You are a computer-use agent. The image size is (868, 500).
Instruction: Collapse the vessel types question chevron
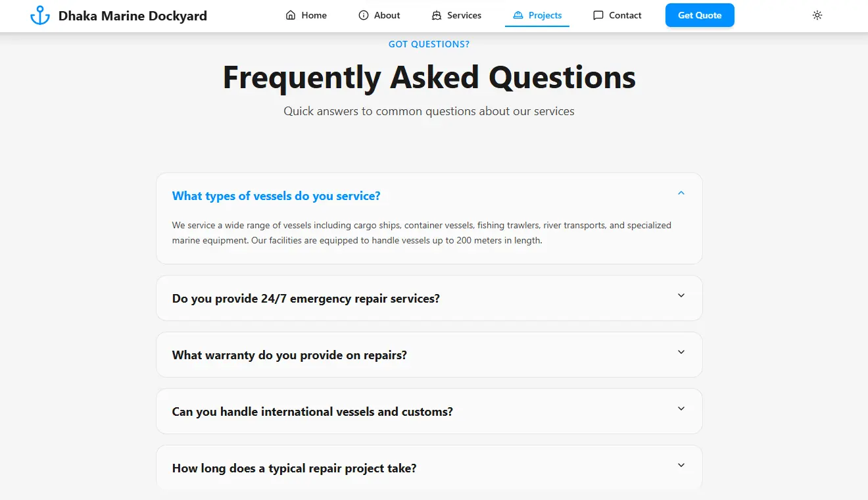click(x=681, y=193)
